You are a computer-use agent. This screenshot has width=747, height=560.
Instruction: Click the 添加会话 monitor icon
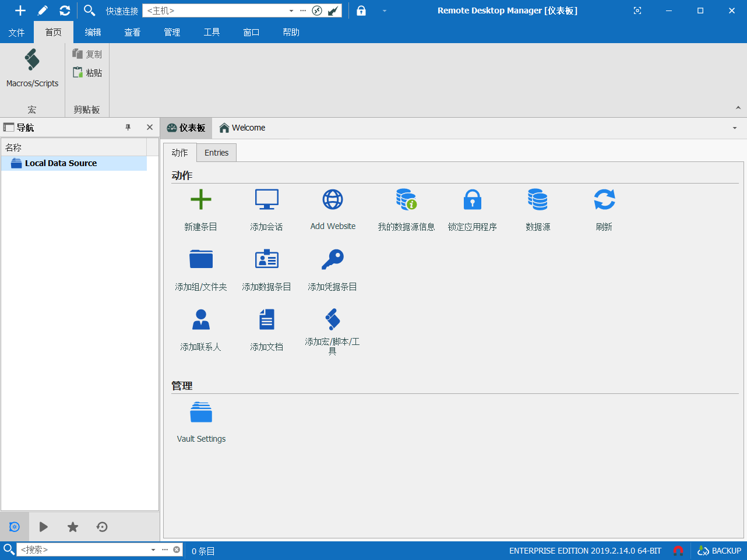[x=266, y=200]
